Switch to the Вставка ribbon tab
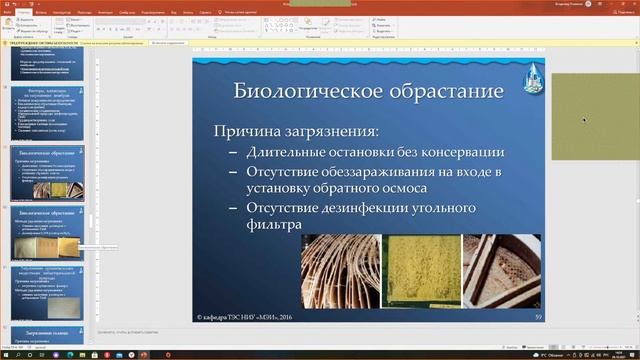This screenshot has height=360, width=640. click(41, 12)
